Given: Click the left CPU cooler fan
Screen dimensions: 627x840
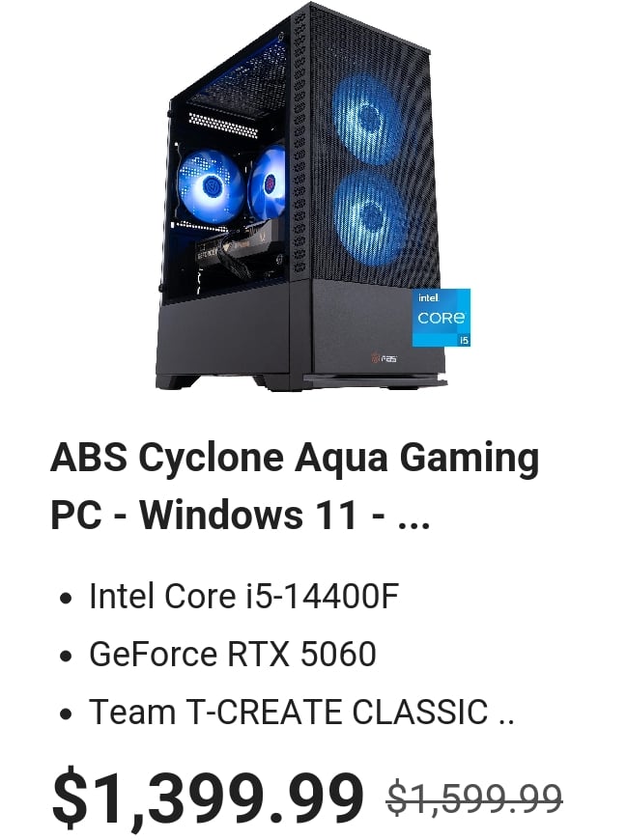Looking at the screenshot, I should pyautogui.click(x=210, y=185).
